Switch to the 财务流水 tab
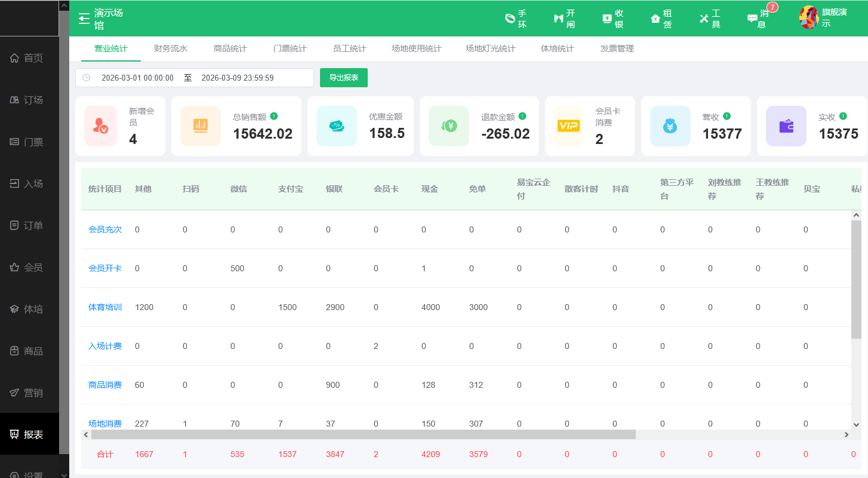This screenshot has width=868, height=478. coord(170,48)
